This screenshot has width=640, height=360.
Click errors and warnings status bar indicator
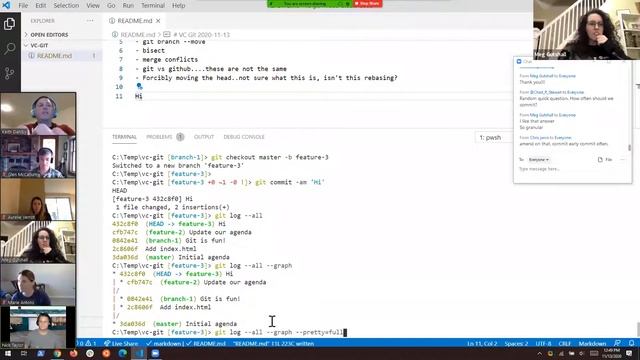point(87,343)
